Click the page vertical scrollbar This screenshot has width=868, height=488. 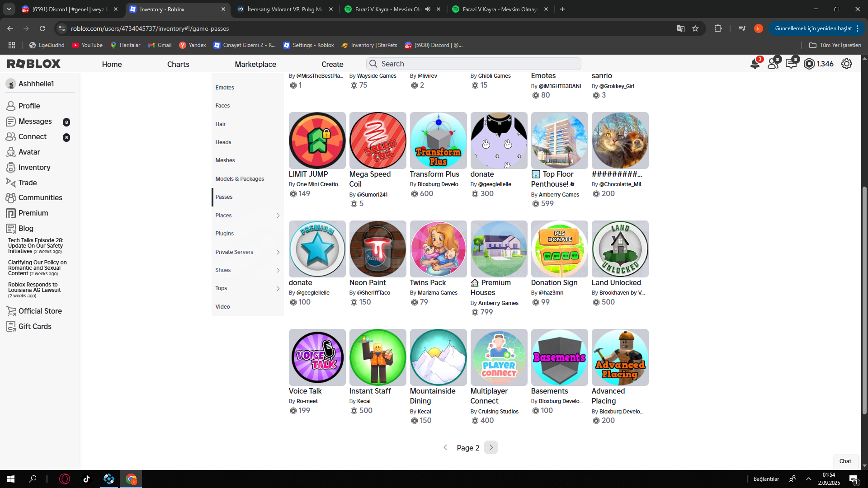tap(864, 300)
